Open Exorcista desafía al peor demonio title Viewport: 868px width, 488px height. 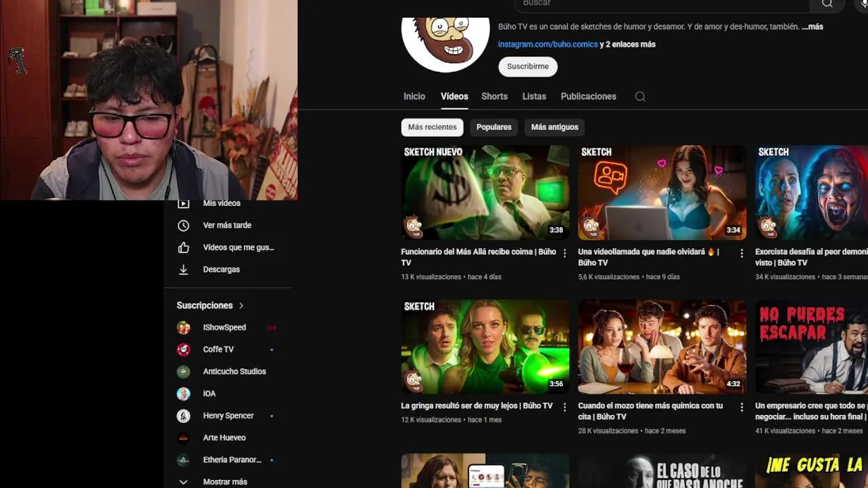click(x=811, y=257)
